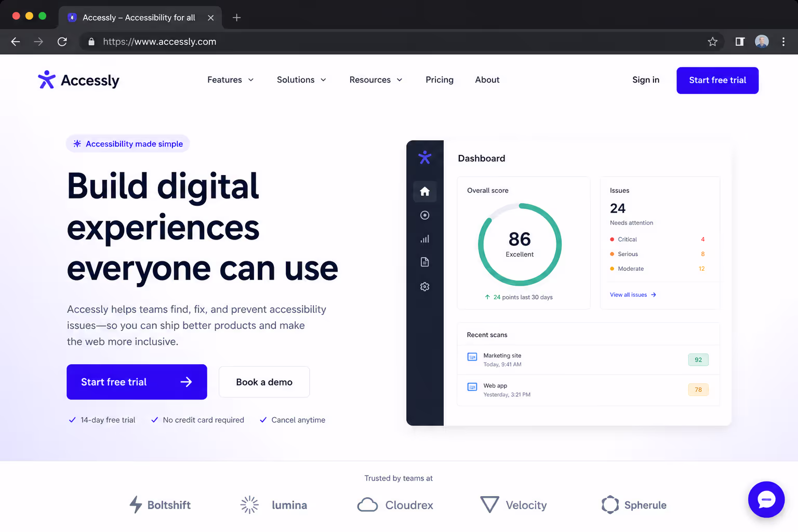Click the Cloudrex cloud logo

367,504
